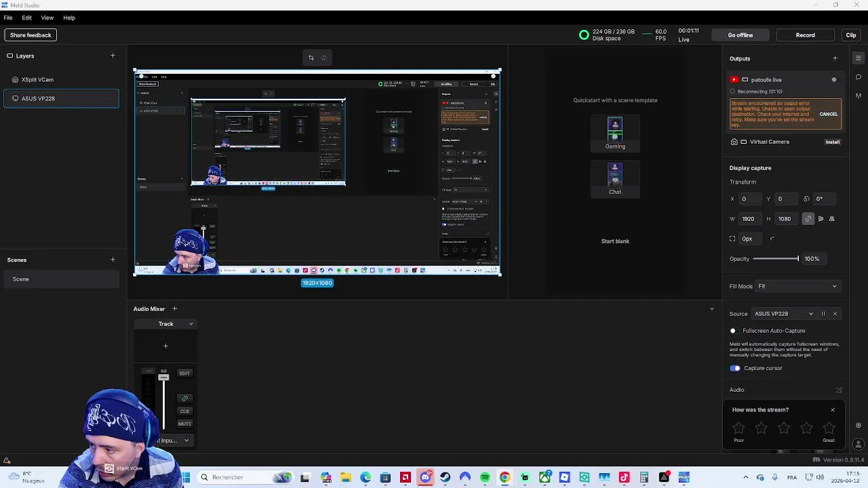
Task: Open the settings gear icon in the right sidebar
Action: (859, 426)
